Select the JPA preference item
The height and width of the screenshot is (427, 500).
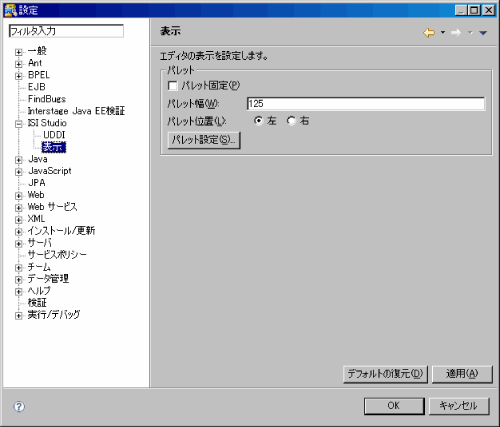point(37,183)
